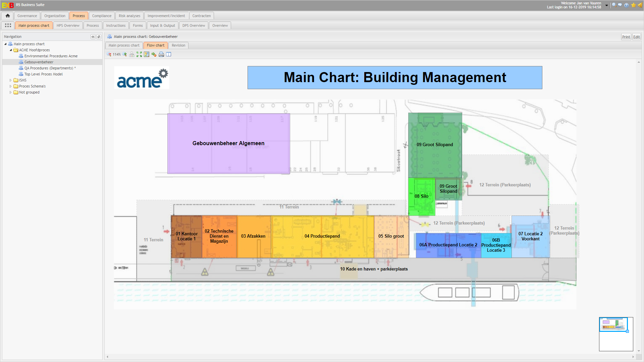Image resolution: width=644 pixels, height=362 pixels.
Task: Toggle the split panel layout icon
Action: 169,54
